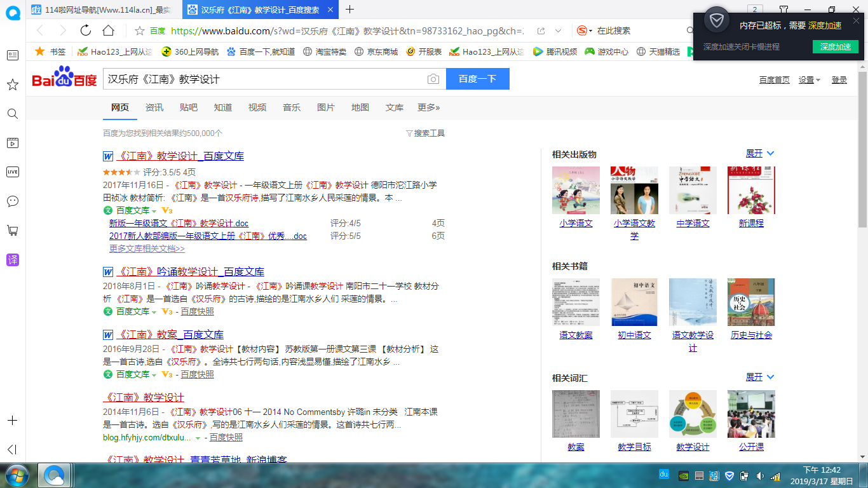Image resolution: width=868 pixels, height=488 pixels.
Task: Open the shopping cart sidebar icon
Action: point(12,230)
